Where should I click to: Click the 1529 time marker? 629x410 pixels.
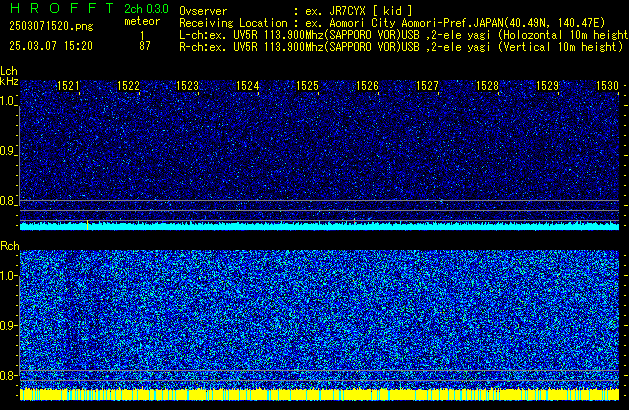[x=547, y=86]
